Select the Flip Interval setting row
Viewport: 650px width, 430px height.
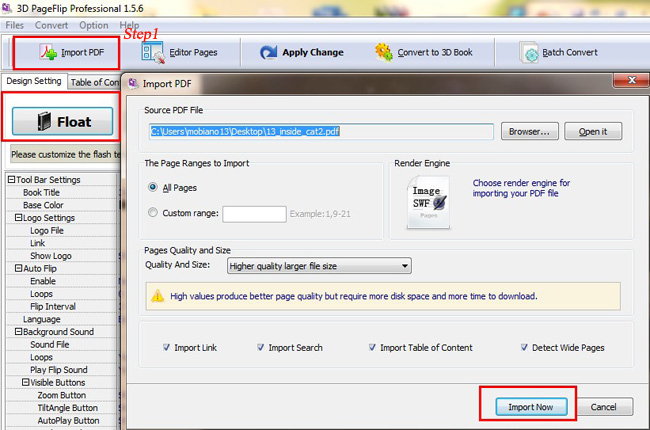click(x=61, y=306)
